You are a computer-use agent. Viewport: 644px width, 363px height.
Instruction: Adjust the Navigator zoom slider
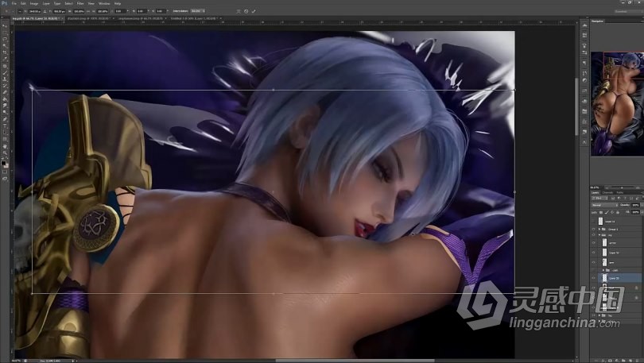623,187
